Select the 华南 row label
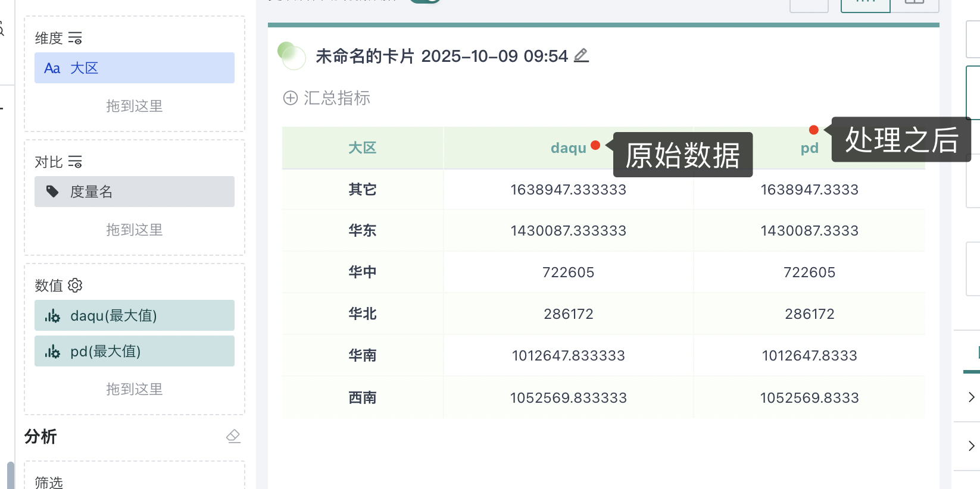The image size is (980, 489). [363, 356]
